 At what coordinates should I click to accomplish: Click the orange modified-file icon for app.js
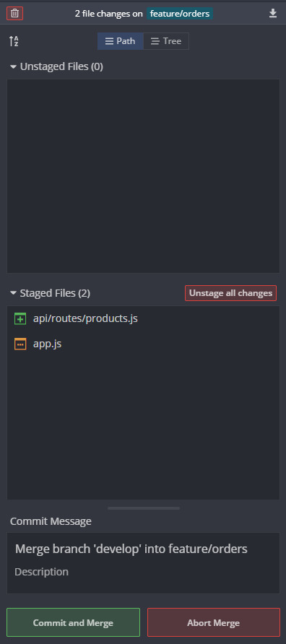(20, 344)
